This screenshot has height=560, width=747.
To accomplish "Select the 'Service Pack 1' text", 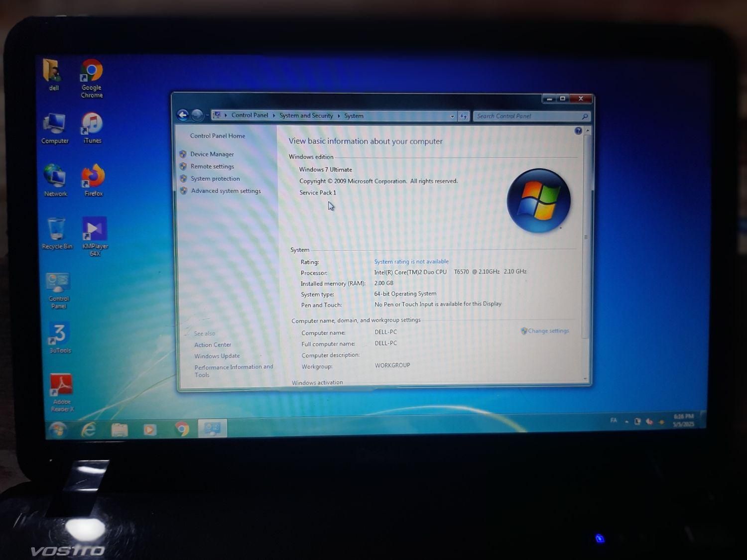I will pos(318,193).
